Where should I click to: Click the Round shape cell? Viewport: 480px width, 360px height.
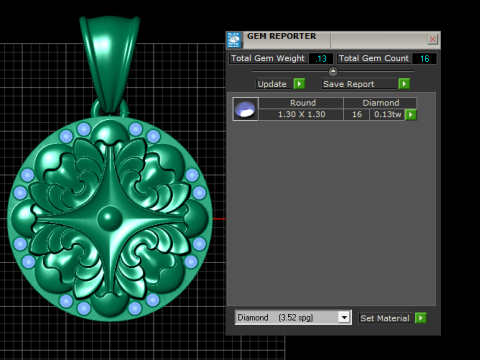[x=301, y=103]
